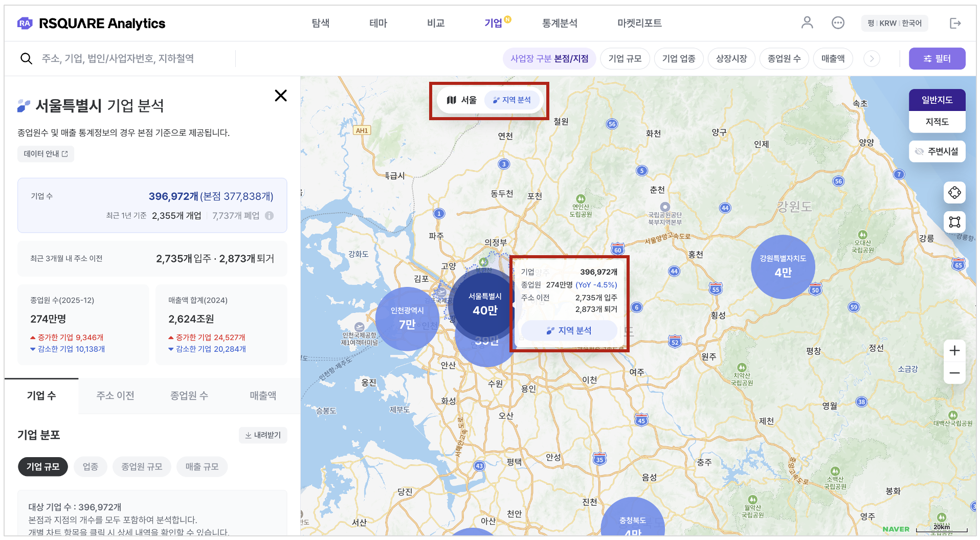Screen dimensions: 980x540
Task: Zoom in the map with plus button
Action: [954, 351]
